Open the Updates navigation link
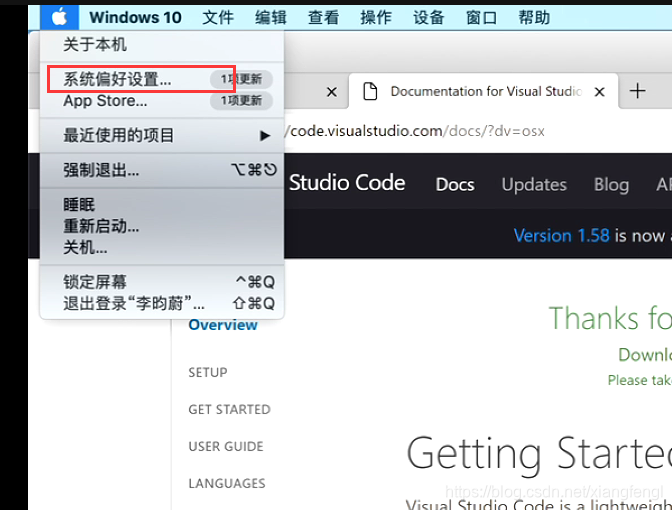This screenshot has width=672, height=510. point(534,185)
